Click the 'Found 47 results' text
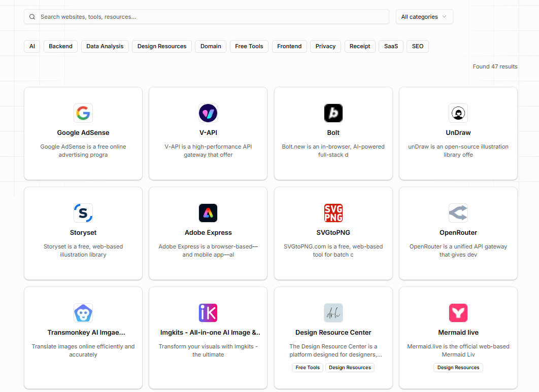Image resolution: width=539 pixels, height=392 pixels. 495,66
